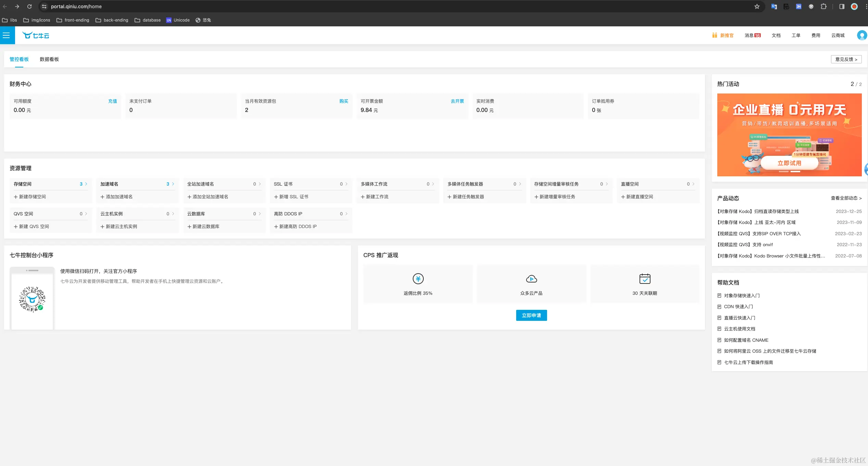Screen dimensions: 868x466
Task: Click the Qiniu Cloud logo
Action: coord(36,35)
